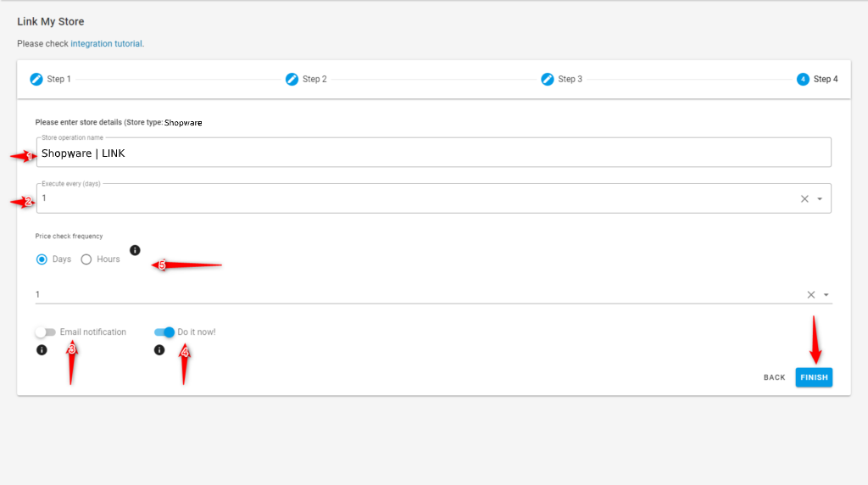Select the Days radio button
Viewport: 868px width, 485px height.
coord(42,259)
